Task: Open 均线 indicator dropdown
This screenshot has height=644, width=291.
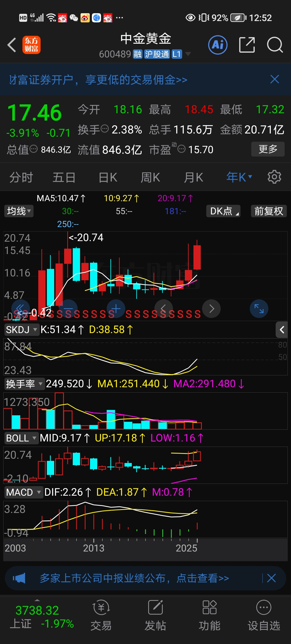Action: 19,211
